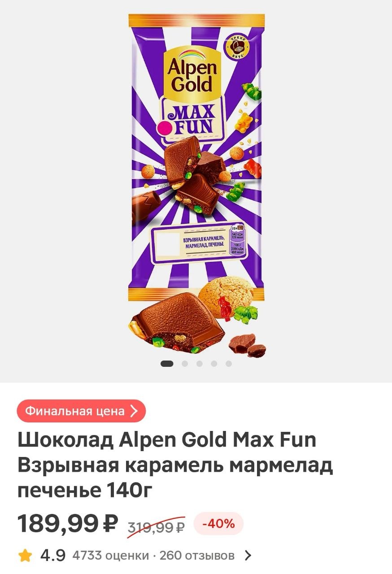Viewport: 392px width, 574px height.
Task: Select the second image carousel dot
Action: point(185,364)
